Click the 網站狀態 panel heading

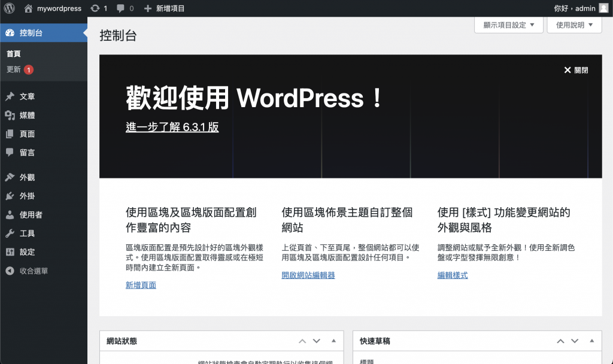click(x=122, y=341)
